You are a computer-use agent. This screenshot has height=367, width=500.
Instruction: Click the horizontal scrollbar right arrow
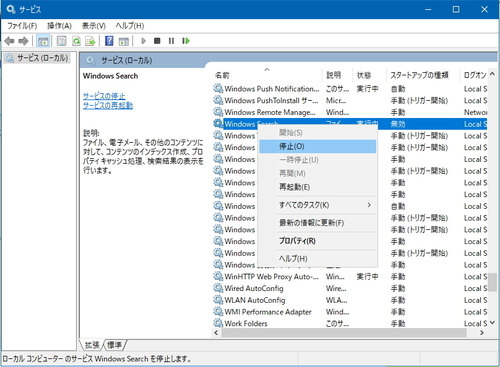pyautogui.click(x=482, y=332)
